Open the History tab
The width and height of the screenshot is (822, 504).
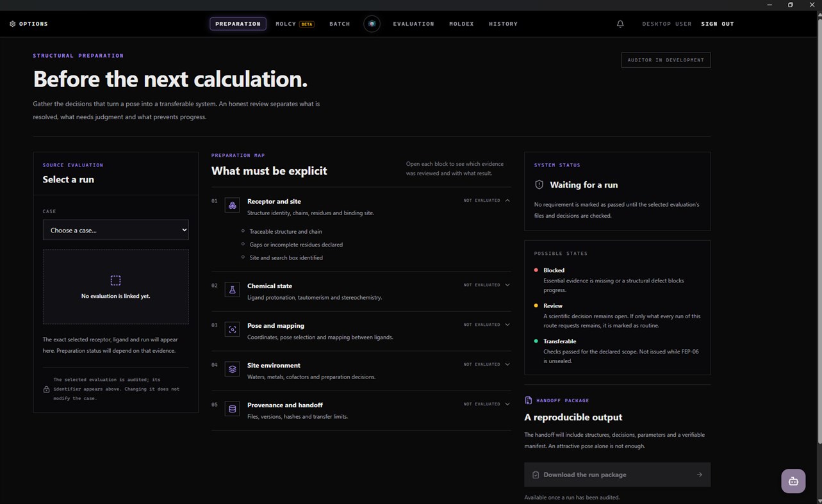click(503, 24)
